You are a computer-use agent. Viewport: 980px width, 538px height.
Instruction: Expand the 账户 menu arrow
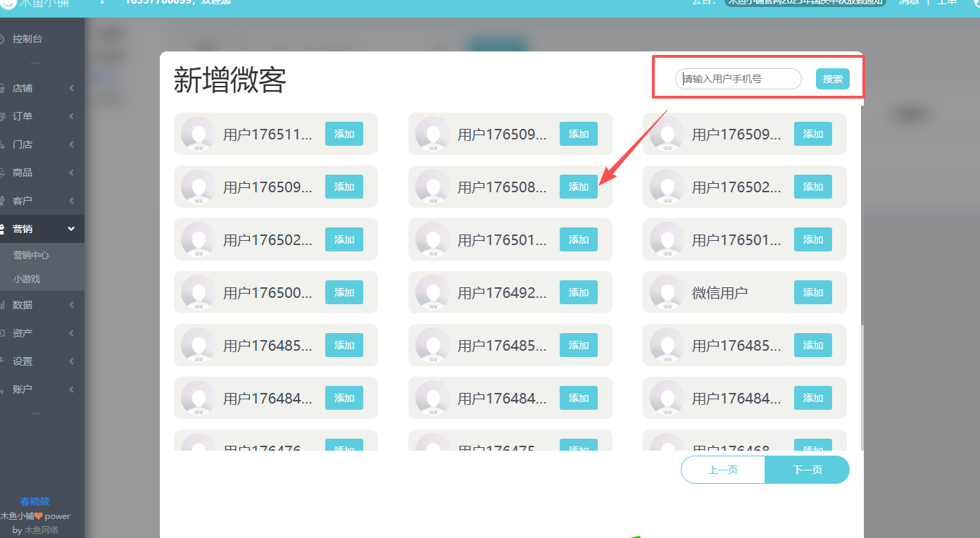click(72, 389)
